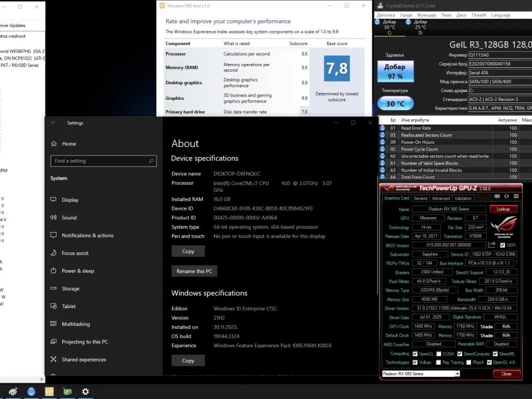Screen dimensions: 532x399
Task: Click the GPU-Z refresh icon
Action: (x=507, y=196)
